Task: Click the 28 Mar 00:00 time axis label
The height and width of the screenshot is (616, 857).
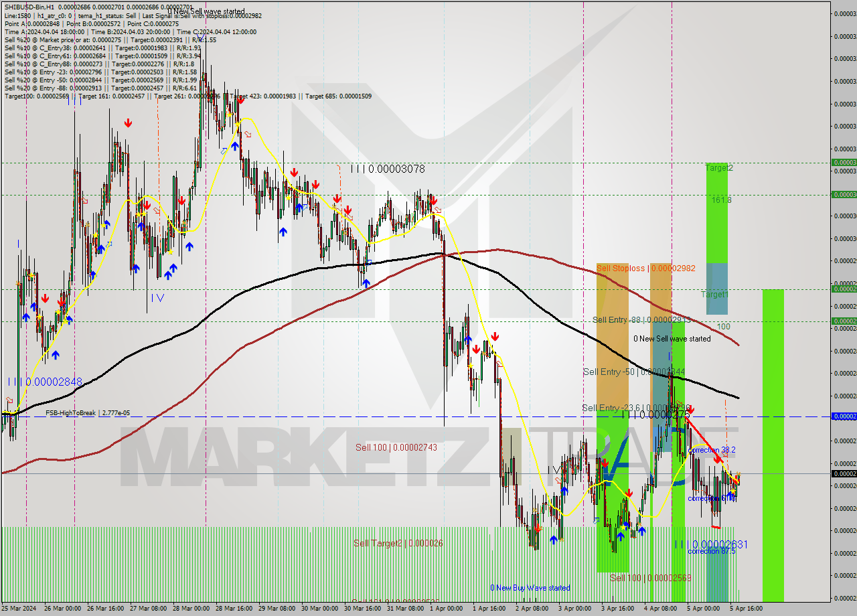Action: click(x=190, y=609)
